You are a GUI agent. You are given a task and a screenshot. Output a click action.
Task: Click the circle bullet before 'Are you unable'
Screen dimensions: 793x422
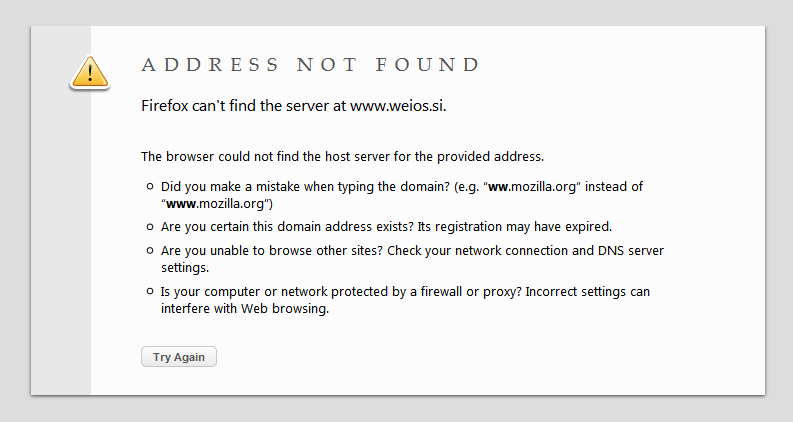(150, 250)
